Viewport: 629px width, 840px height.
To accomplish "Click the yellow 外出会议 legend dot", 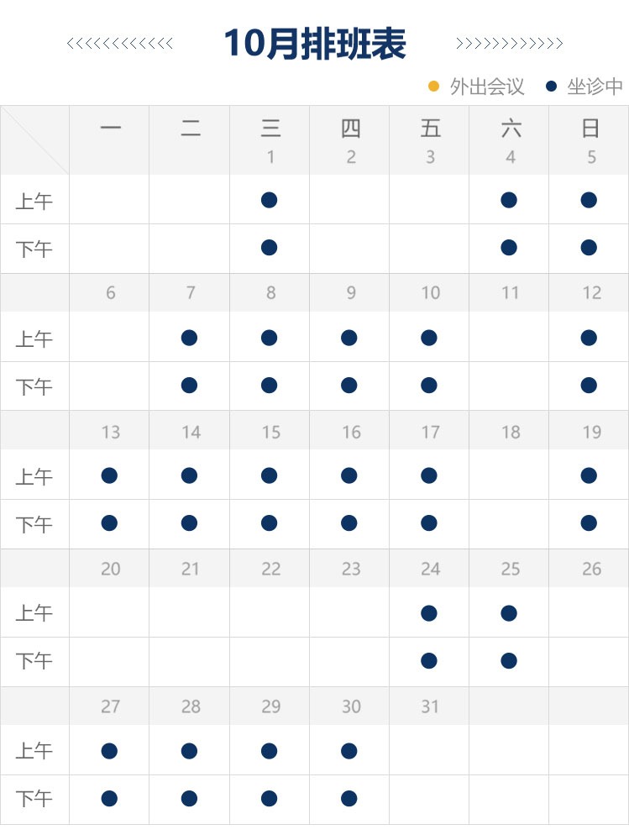I will click(x=434, y=86).
